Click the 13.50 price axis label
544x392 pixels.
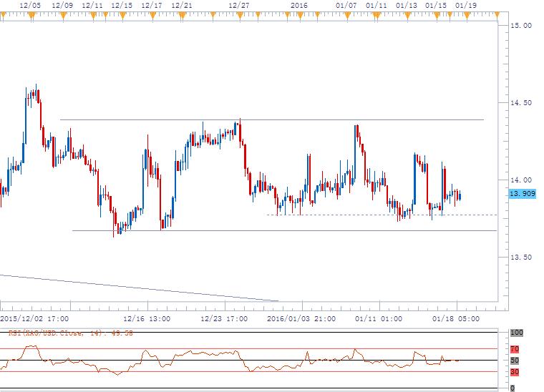point(521,257)
